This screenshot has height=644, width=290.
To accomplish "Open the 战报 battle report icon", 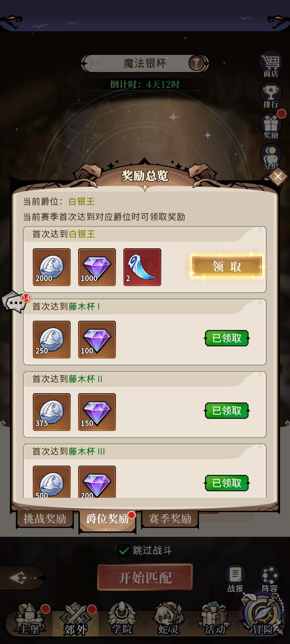I will (235, 579).
